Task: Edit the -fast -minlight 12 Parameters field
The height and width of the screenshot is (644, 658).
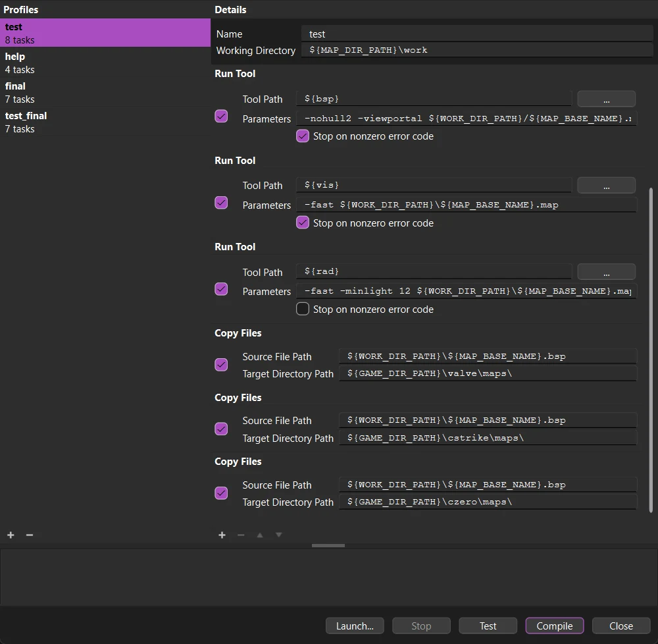Action: 467,291
